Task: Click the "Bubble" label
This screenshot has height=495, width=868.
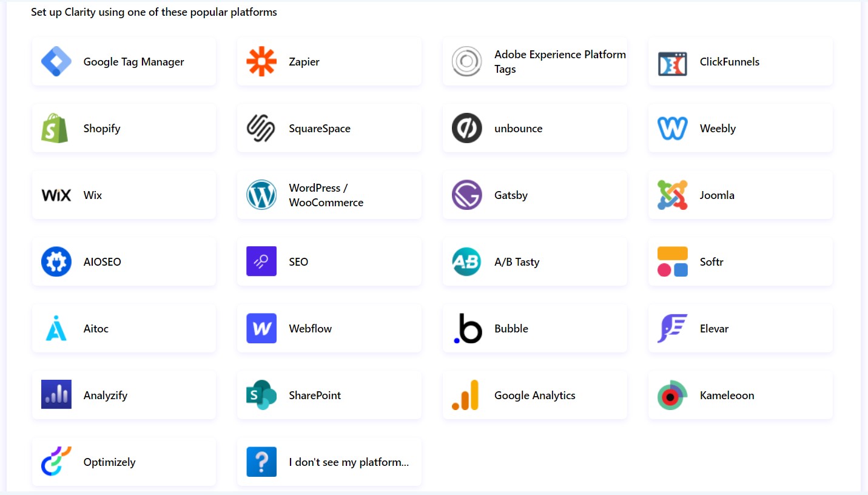Action: tap(511, 329)
